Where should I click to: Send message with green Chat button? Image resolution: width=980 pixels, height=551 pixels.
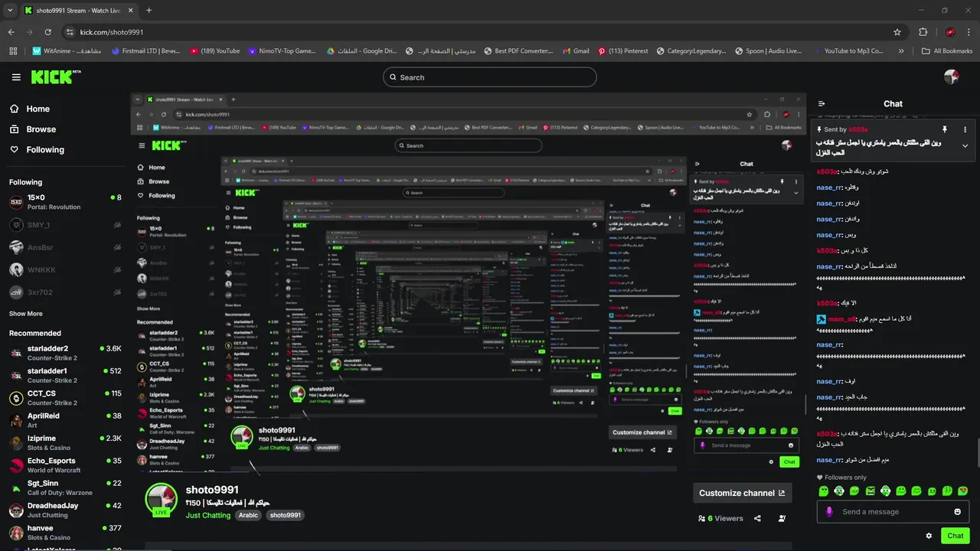tap(955, 536)
